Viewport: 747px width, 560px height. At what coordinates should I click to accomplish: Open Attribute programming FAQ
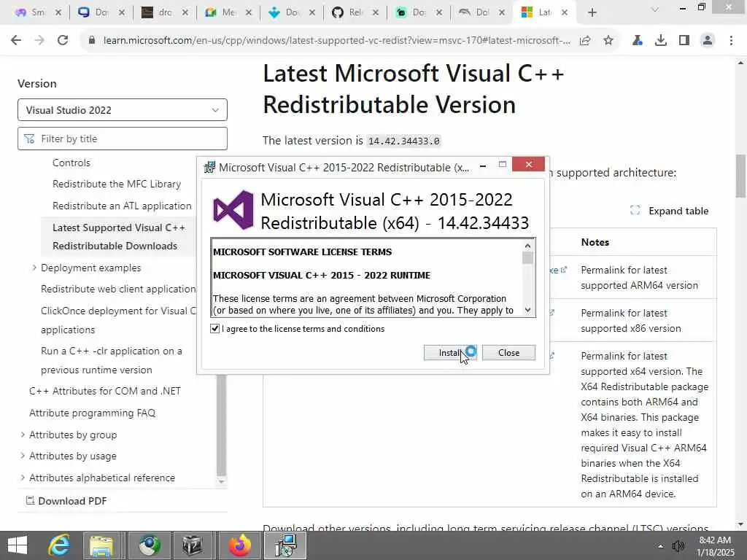(93, 413)
